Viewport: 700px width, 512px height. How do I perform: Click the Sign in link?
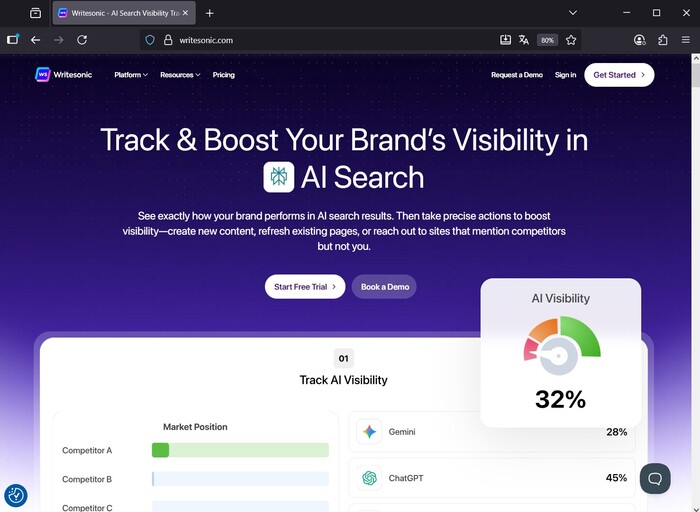(565, 75)
